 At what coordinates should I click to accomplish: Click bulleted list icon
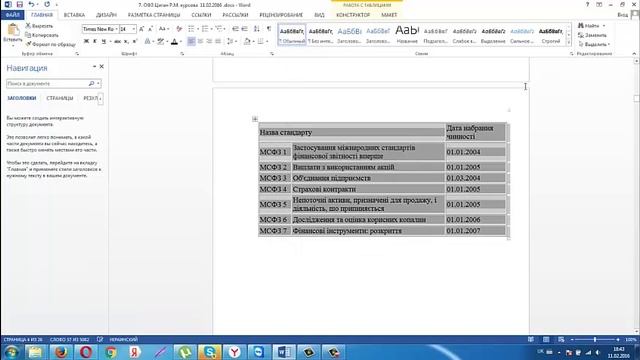point(191,29)
